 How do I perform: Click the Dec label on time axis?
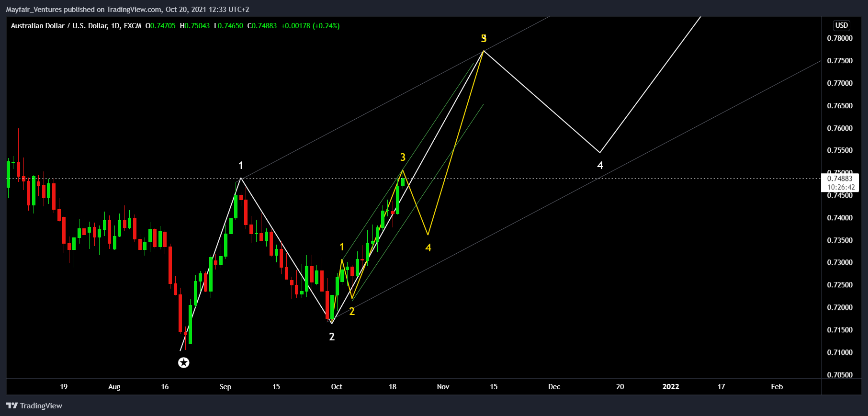[554, 387]
